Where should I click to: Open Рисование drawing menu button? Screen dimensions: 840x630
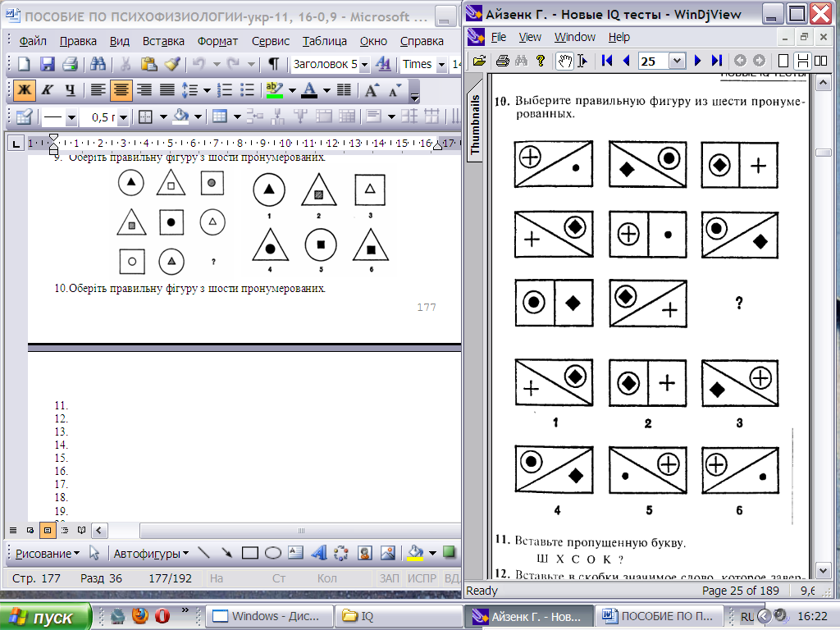pyautogui.click(x=48, y=554)
